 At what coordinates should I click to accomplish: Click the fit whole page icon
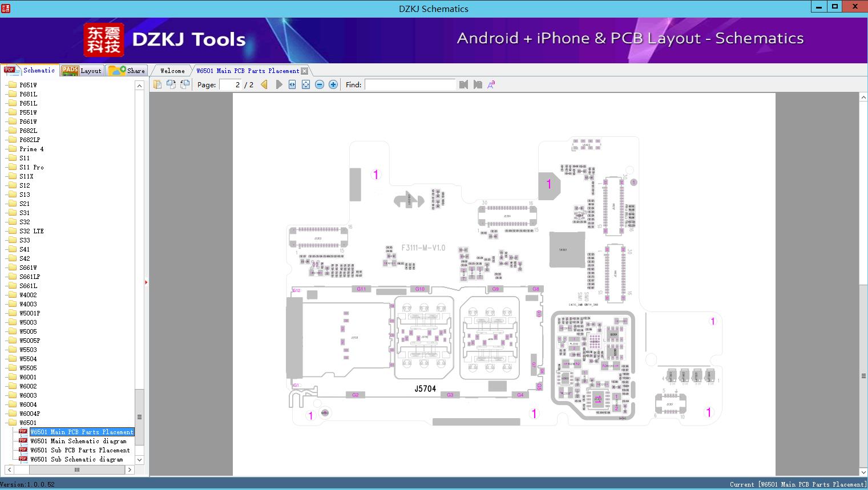click(306, 84)
